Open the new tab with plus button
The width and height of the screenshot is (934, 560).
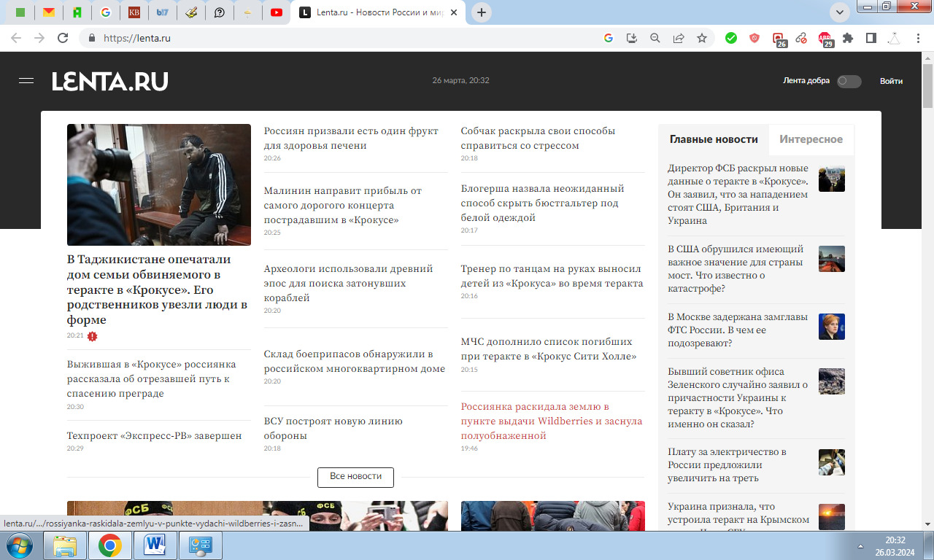pos(482,12)
